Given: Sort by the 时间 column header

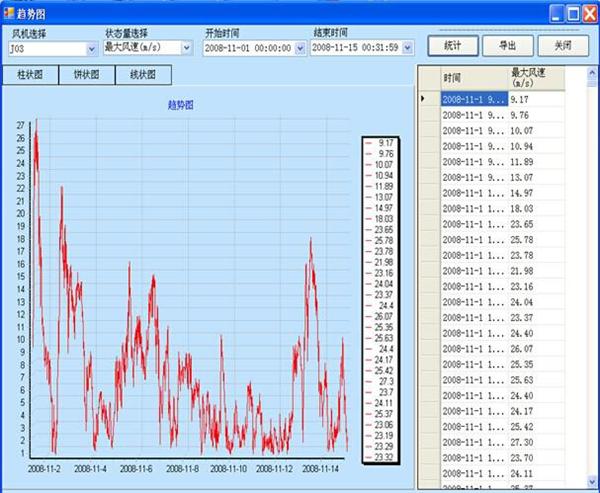Looking at the screenshot, I should [473, 77].
